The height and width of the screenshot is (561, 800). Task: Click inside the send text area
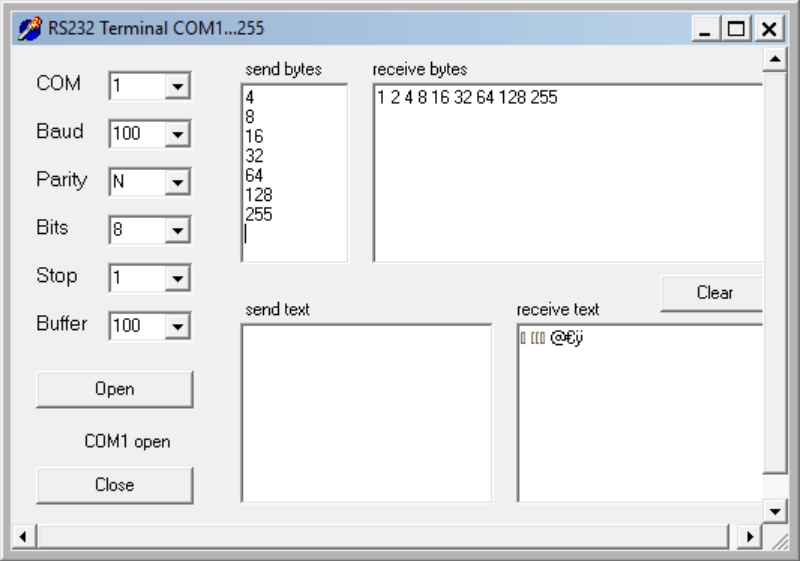[366, 412]
